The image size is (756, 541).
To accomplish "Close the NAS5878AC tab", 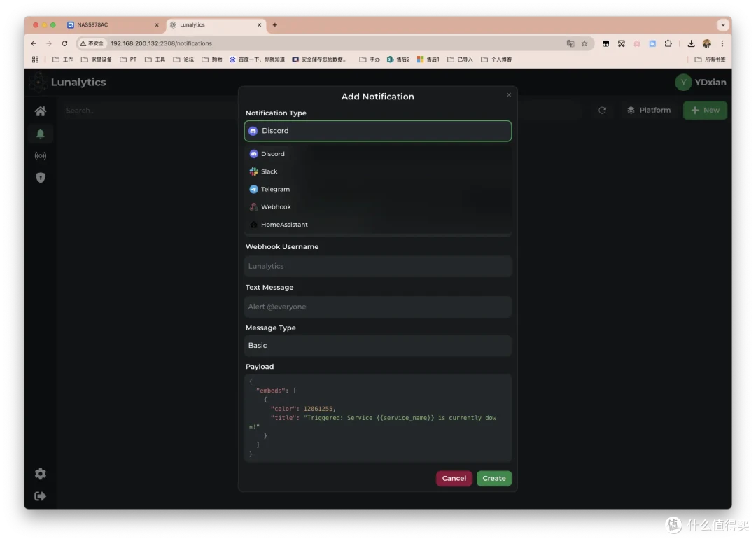I will tap(157, 25).
